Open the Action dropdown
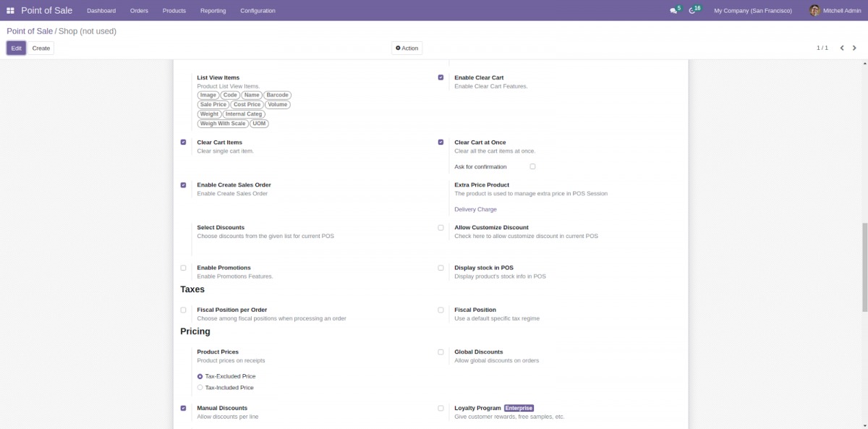The image size is (868, 429). tap(407, 48)
